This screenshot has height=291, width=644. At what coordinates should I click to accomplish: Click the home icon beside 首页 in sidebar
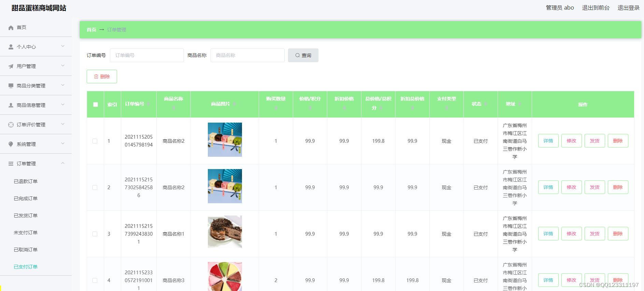tap(11, 28)
